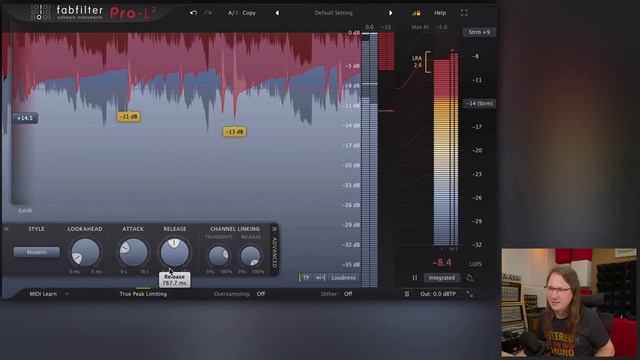Open the Modern style selector
The height and width of the screenshot is (360, 640).
(36, 252)
